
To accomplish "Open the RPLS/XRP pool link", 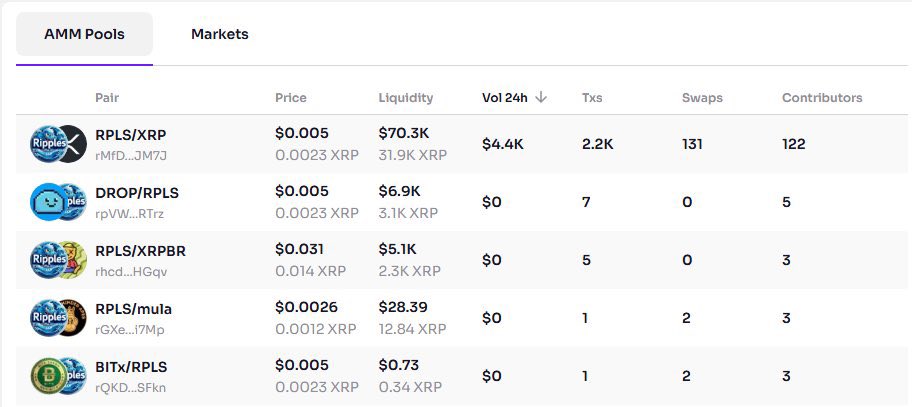I will click(131, 135).
